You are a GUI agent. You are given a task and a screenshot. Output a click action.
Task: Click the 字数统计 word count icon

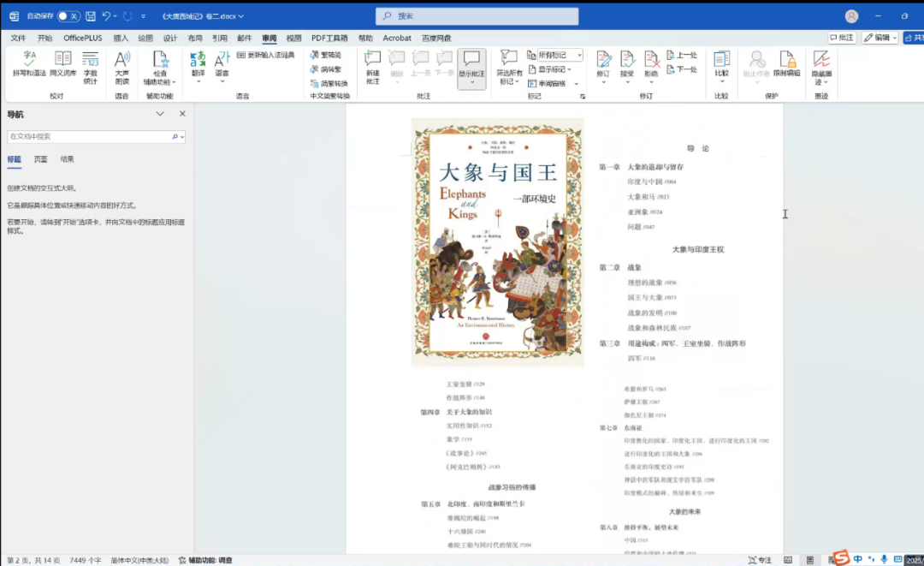click(91, 63)
